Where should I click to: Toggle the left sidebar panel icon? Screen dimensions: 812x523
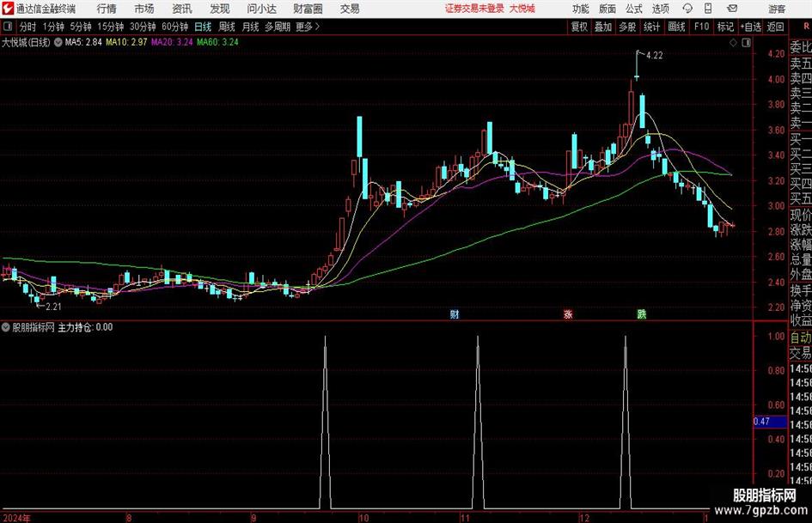(x=7, y=27)
